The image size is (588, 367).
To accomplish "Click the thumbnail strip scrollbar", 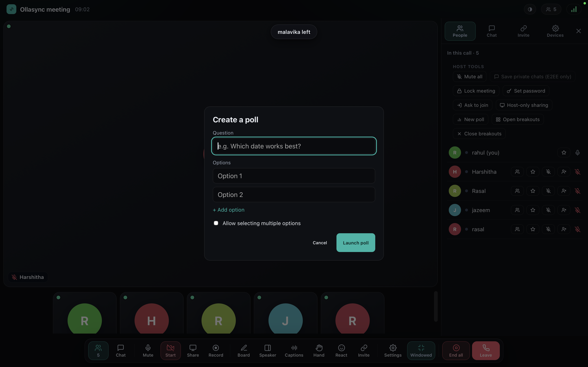I will click(436, 307).
